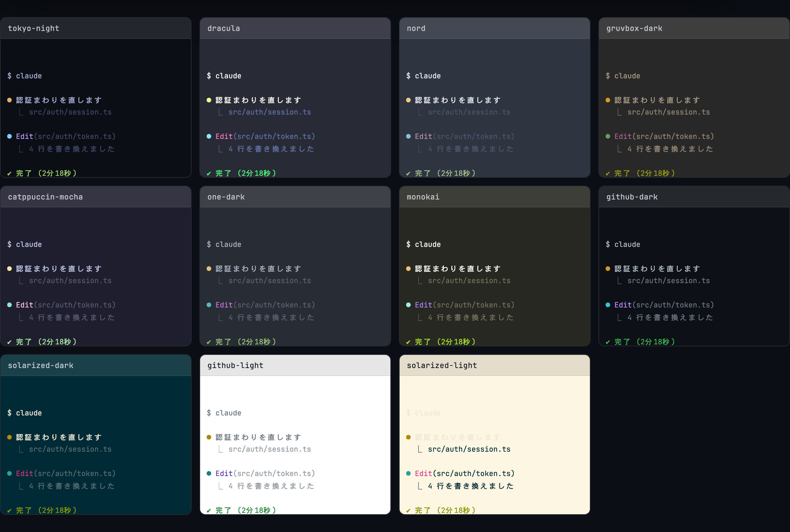
Task: Select the one-dark theme title
Action: click(226, 197)
